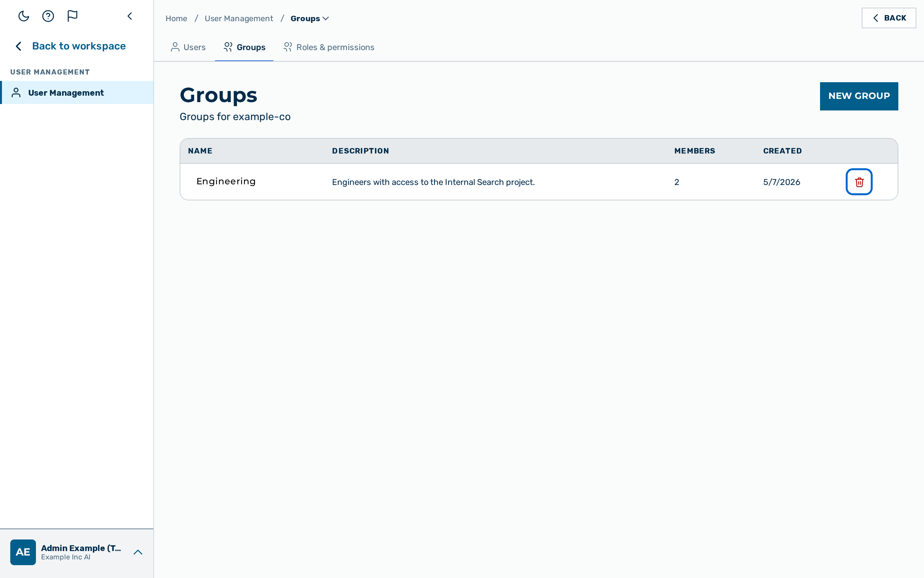Open the User Management breadcrumb
Viewport: 924px width, 578px height.
239,18
